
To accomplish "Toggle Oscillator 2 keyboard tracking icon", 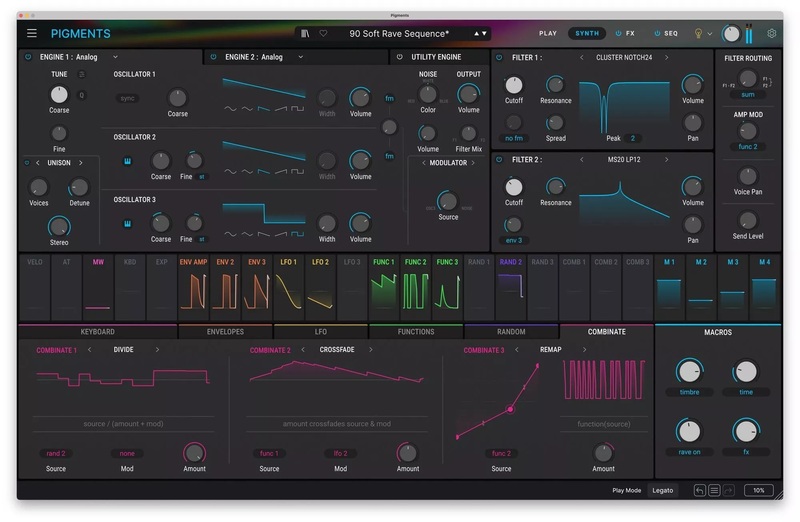I will pyautogui.click(x=128, y=160).
